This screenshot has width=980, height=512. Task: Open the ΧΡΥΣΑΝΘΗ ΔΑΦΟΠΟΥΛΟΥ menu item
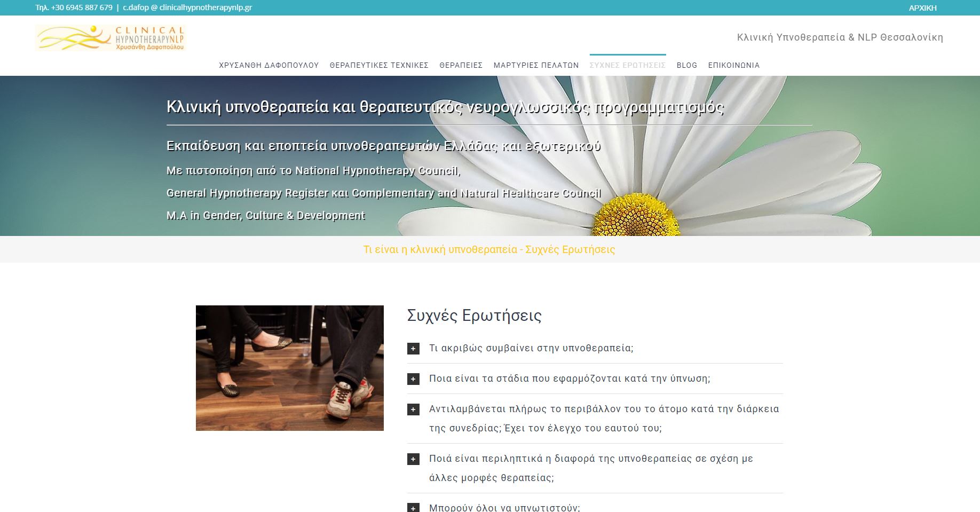click(268, 65)
